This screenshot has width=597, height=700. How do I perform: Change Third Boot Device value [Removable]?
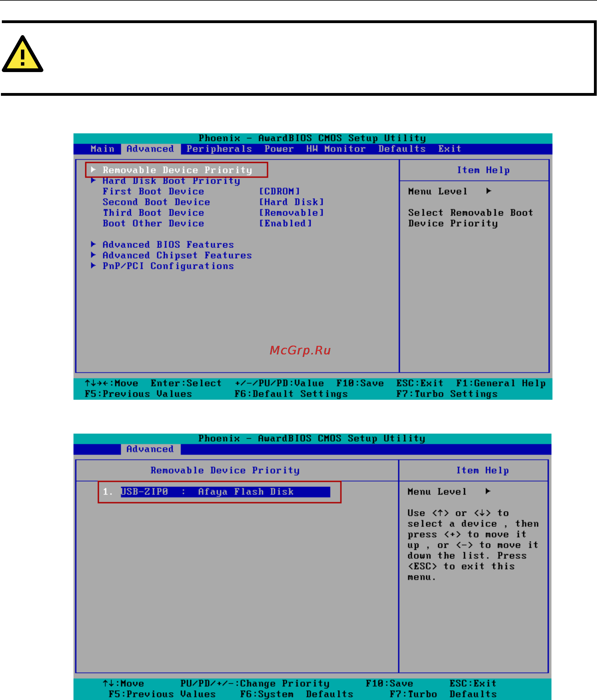[x=291, y=212]
